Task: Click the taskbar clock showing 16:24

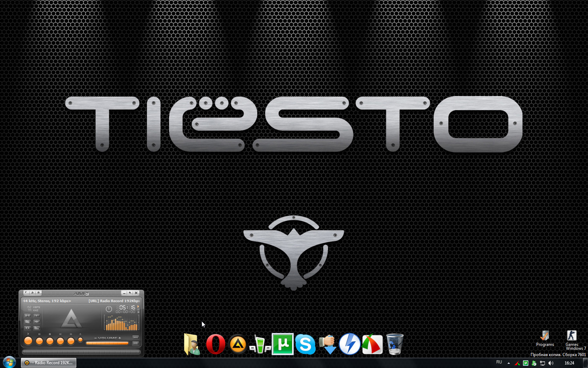Action: [x=569, y=363]
